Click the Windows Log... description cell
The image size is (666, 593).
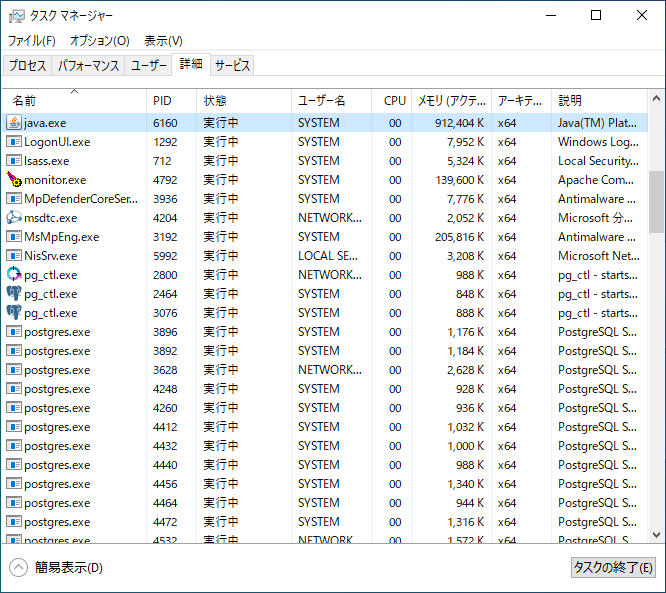tap(598, 141)
